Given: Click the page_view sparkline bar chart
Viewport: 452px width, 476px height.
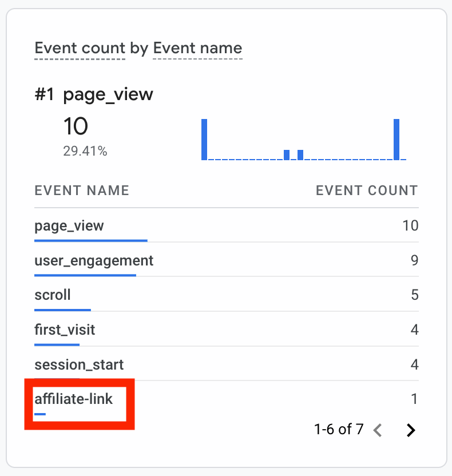Looking at the screenshot, I should (x=304, y=140).
